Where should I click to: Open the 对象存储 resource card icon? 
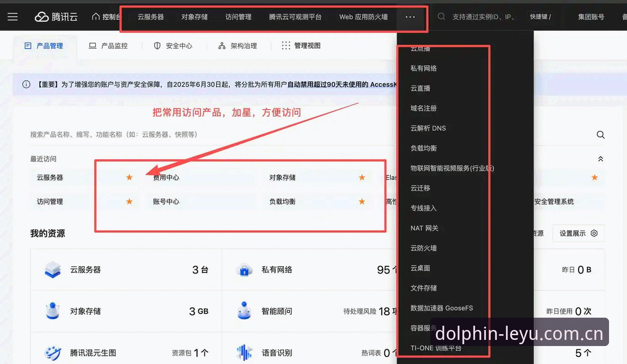pyautogui.click(x=53, y=311)
